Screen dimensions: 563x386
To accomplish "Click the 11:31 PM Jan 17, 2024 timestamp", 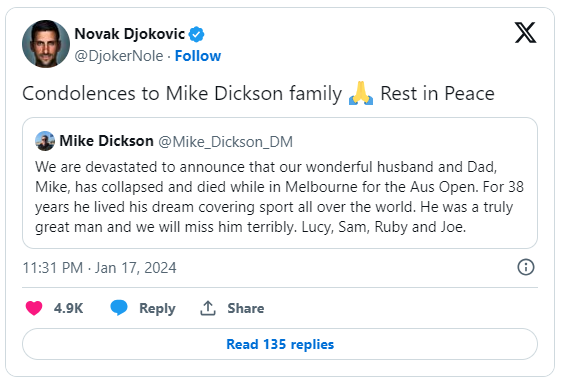I will [99, 268].
